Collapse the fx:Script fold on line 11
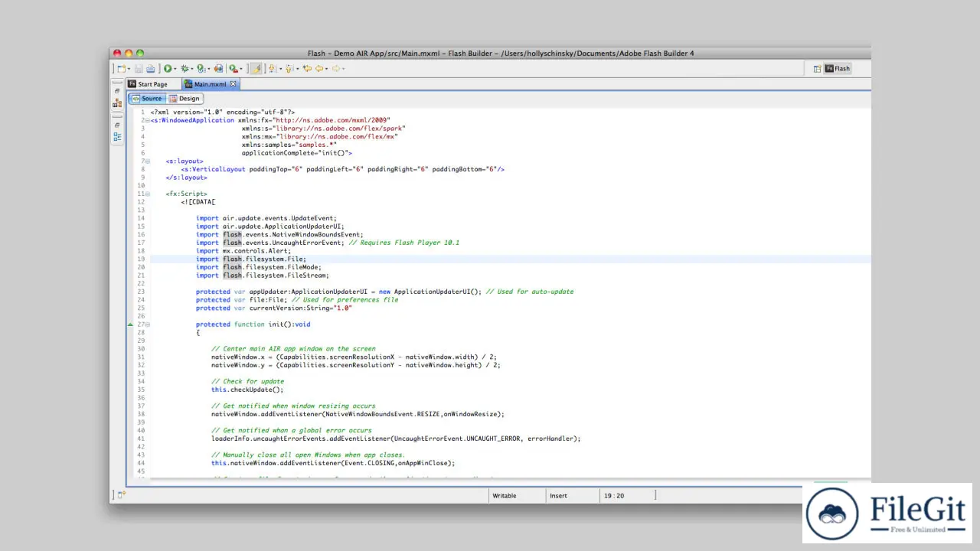Image resolution: width=980 pixels, height=551 pixels. click(147, 194)
